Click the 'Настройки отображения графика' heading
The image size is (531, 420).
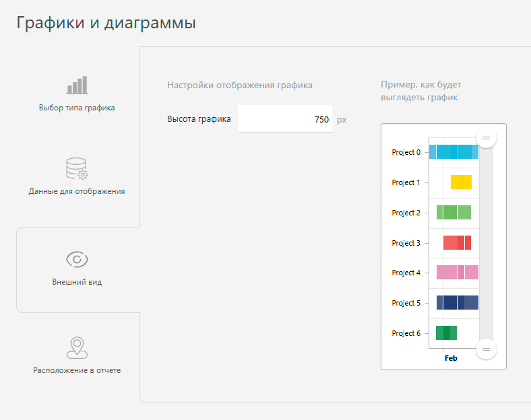[x=240, y=85]
